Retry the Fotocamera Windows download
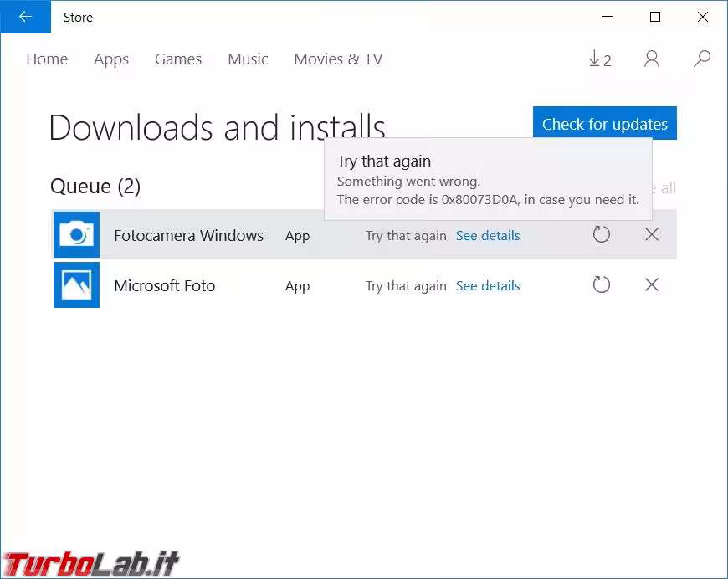This screenshot has height=579, width=728. pyautogui.click(x=602, y=235)
